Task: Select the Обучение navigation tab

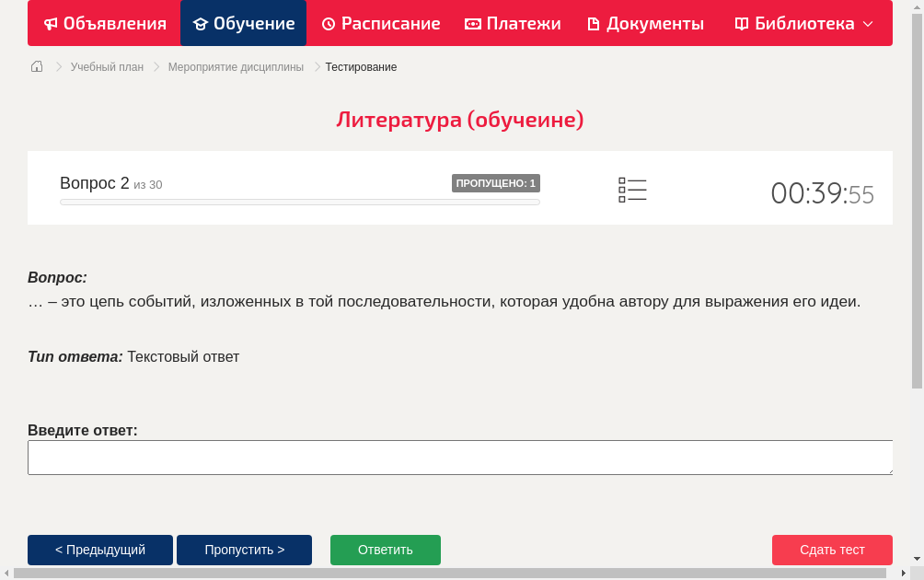Action: point(243,23)
